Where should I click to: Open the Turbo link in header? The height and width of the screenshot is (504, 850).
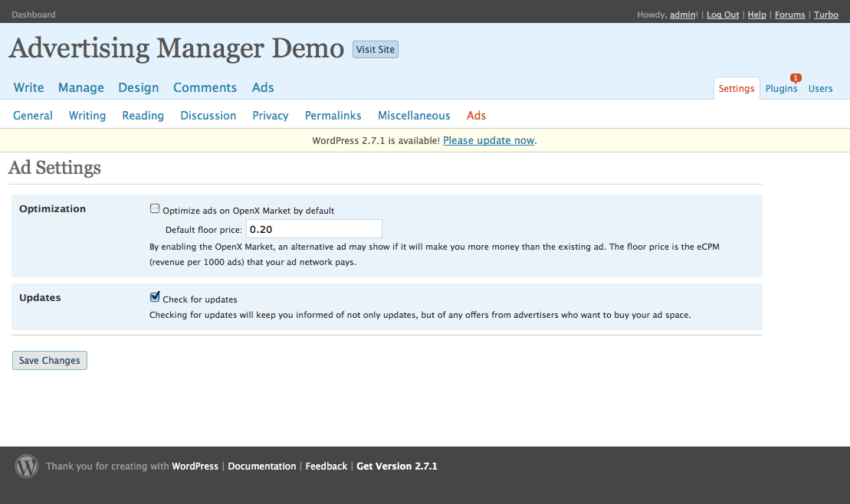click(x=825, y=15)
